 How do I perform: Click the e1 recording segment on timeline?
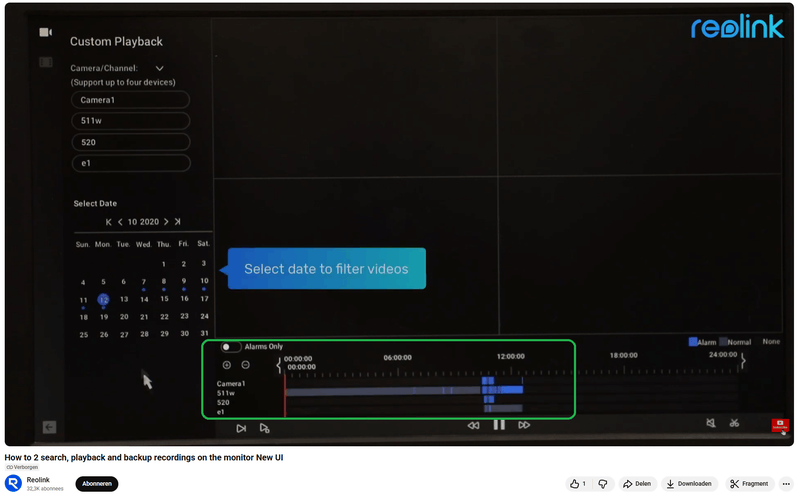tap(503, 408)
